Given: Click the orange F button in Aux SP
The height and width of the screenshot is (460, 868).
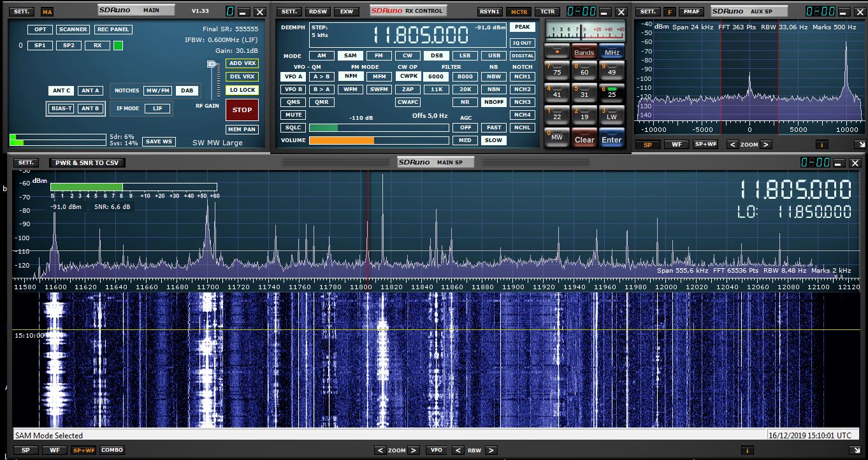Looking at the screenshot, I should (x=669, y=11).
